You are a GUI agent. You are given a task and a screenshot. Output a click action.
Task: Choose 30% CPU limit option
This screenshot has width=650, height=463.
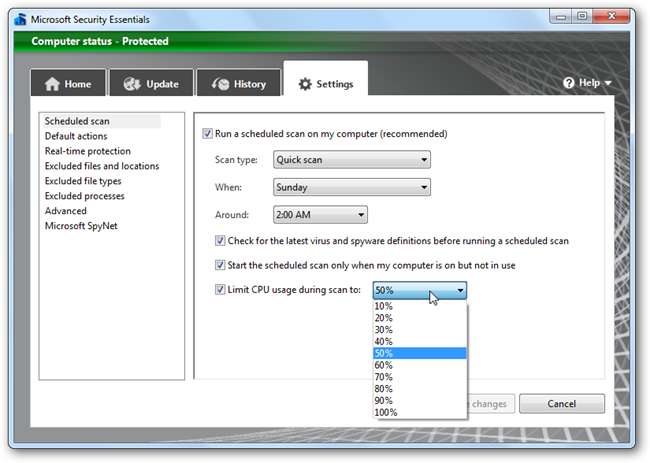(x=420, y=330)
